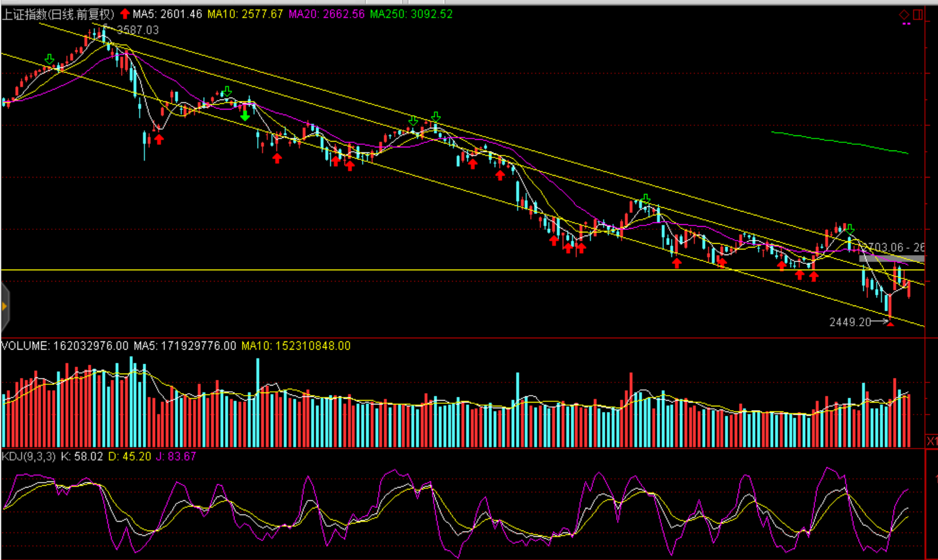Click magenta dashed marker below diamond icon

(906, 24)
